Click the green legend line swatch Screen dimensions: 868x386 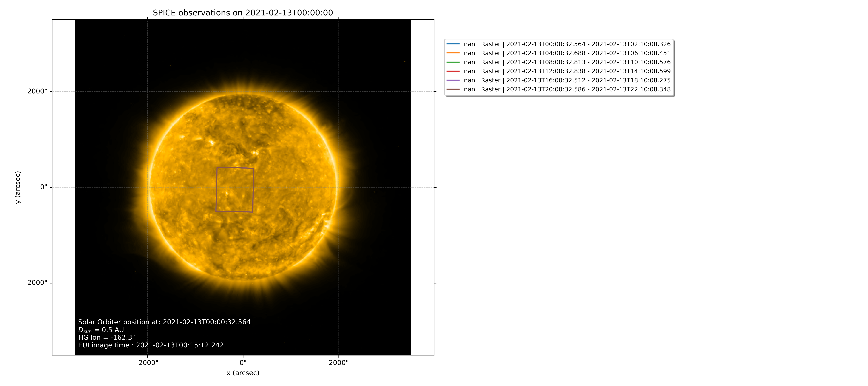point(453,62)
